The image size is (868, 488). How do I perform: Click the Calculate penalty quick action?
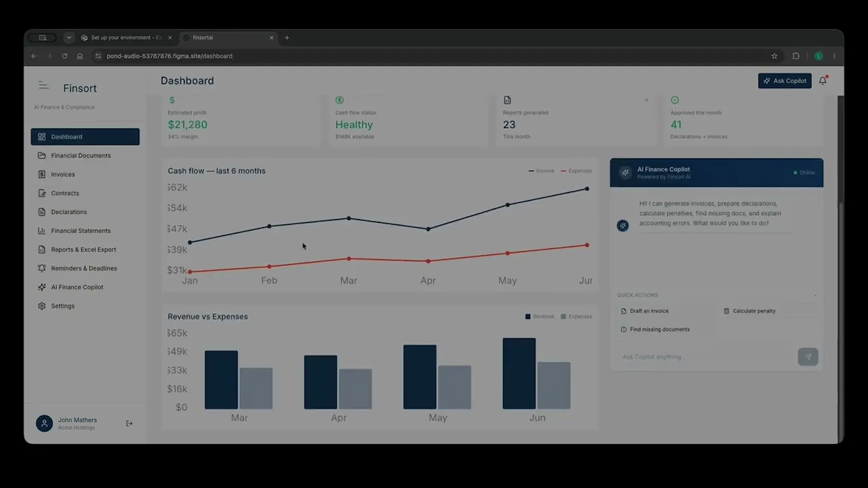769,311
